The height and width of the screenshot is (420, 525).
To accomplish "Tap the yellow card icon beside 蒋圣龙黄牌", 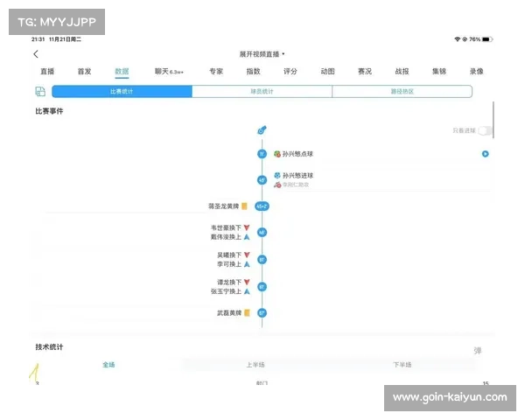I will 244,206.
